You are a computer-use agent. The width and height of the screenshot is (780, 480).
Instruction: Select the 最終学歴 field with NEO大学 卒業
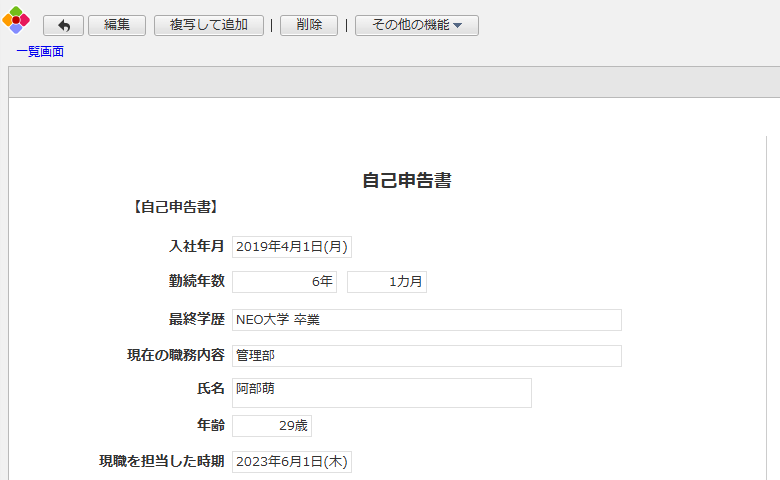tap(426, 320)
